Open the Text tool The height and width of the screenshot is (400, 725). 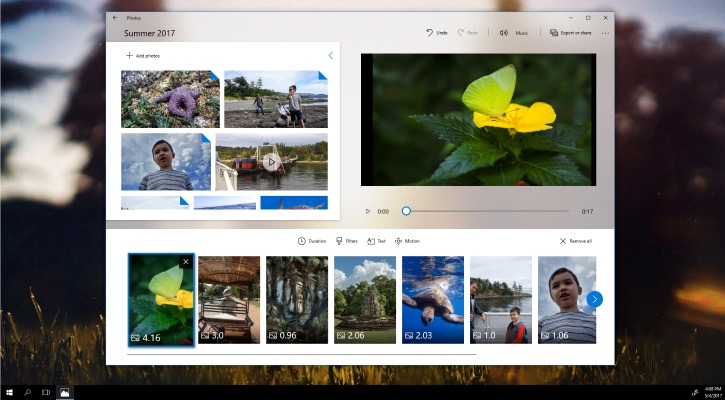(376, 241)
